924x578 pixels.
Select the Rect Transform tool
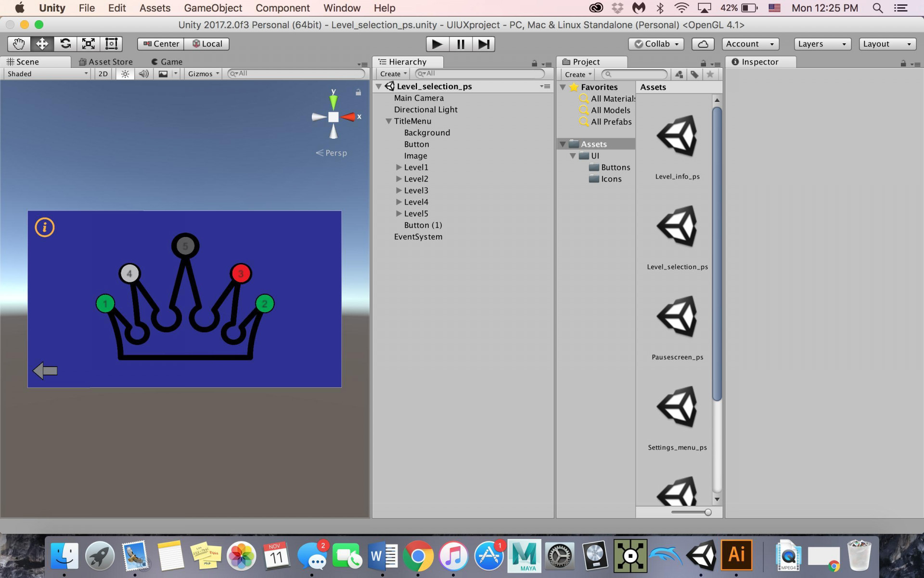point(111,44)
